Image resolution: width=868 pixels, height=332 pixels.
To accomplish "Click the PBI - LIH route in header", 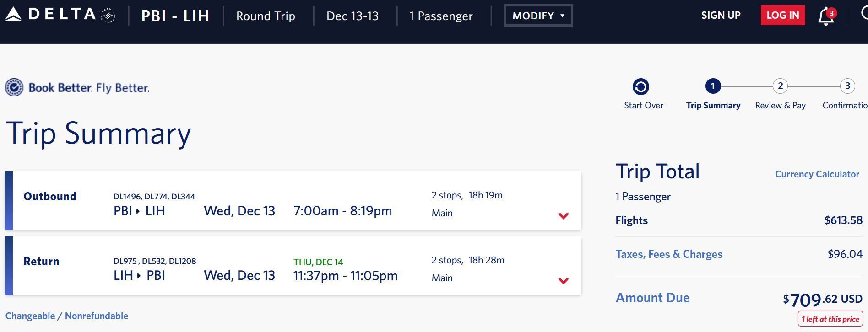I will (175, 16).
